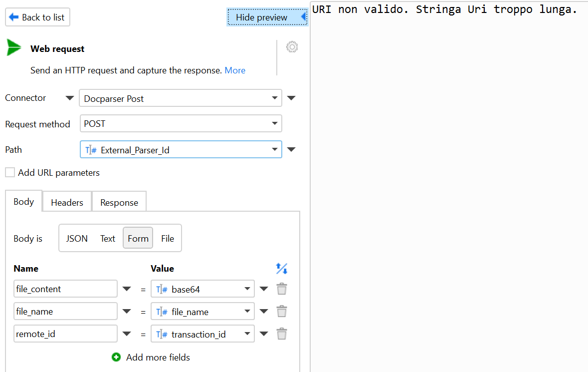Open the base64 value dropdown
Image resolution: width=588 pixels, height=372 pixels.
click(202, 289)
